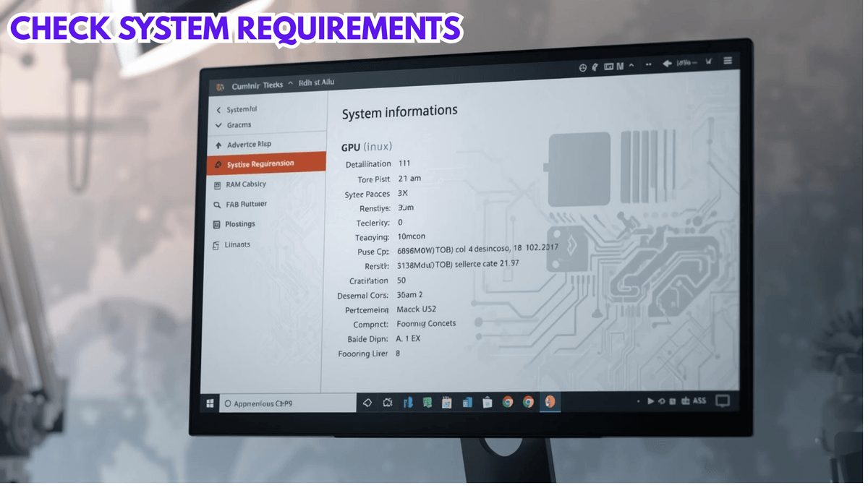This screenshot has width=868, height=488.
Task: Click the Teclericy value 0
Action: coord(400,223)
